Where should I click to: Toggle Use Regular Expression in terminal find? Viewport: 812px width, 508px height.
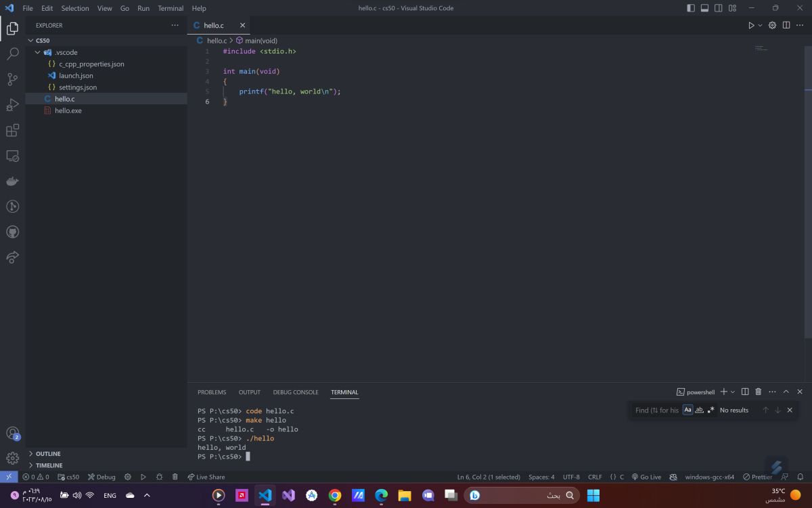coord(710,410)
